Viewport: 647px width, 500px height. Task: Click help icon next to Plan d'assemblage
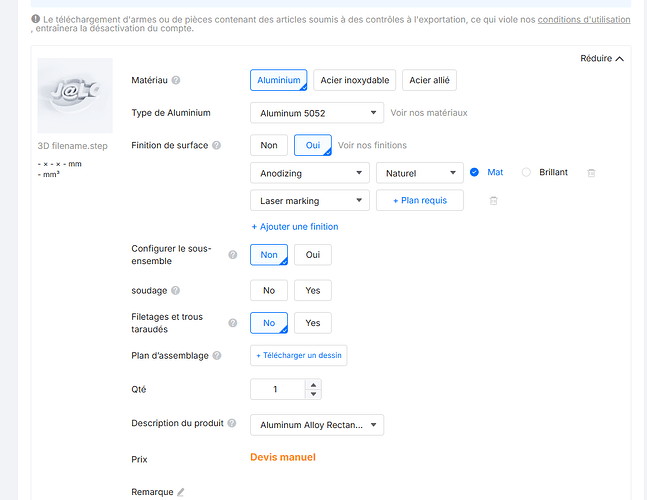click(217, 356)
